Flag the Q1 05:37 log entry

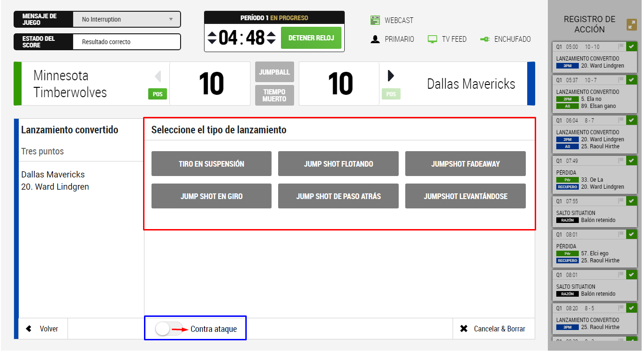coord(621,80)
